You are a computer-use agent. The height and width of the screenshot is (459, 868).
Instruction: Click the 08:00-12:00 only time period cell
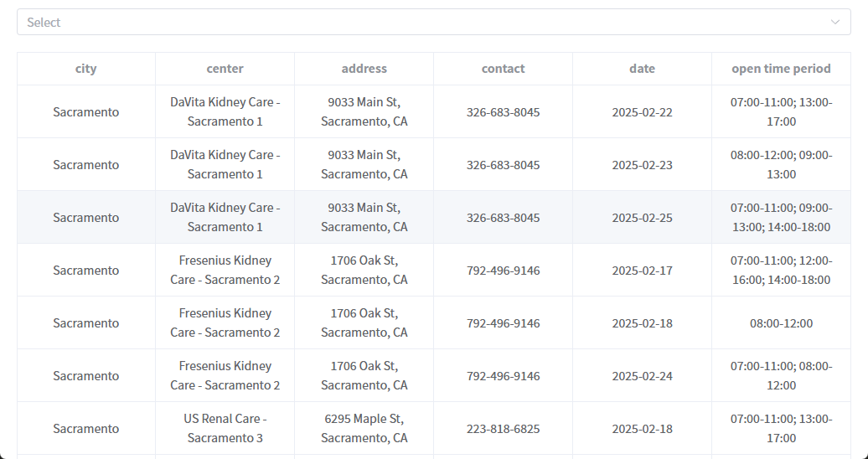point(781,323)
